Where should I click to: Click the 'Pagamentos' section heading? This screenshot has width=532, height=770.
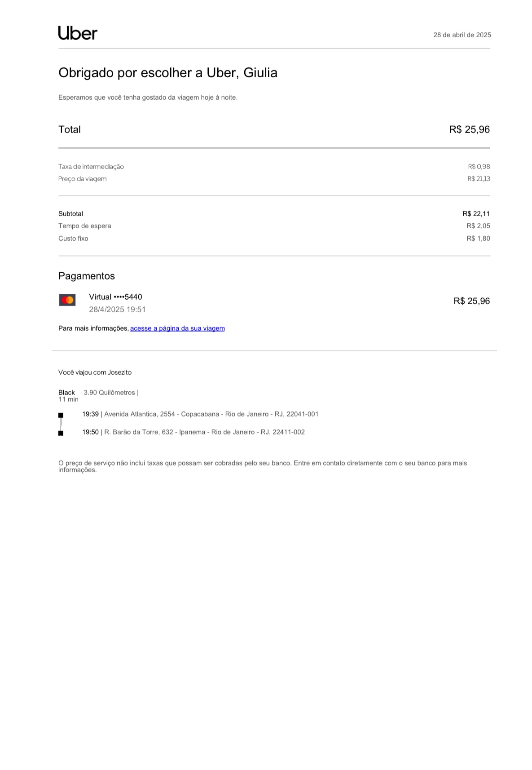(x=87, y=276)
